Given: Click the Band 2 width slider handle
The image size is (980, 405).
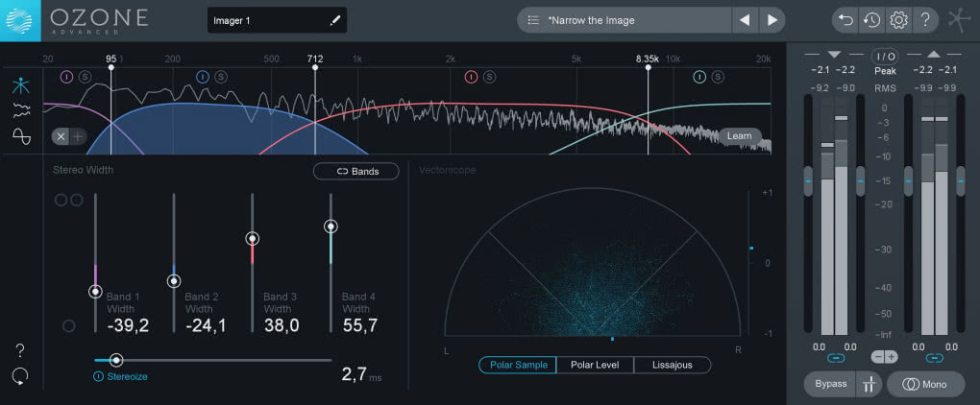Looking at the screenshot, I should point(174,281).
